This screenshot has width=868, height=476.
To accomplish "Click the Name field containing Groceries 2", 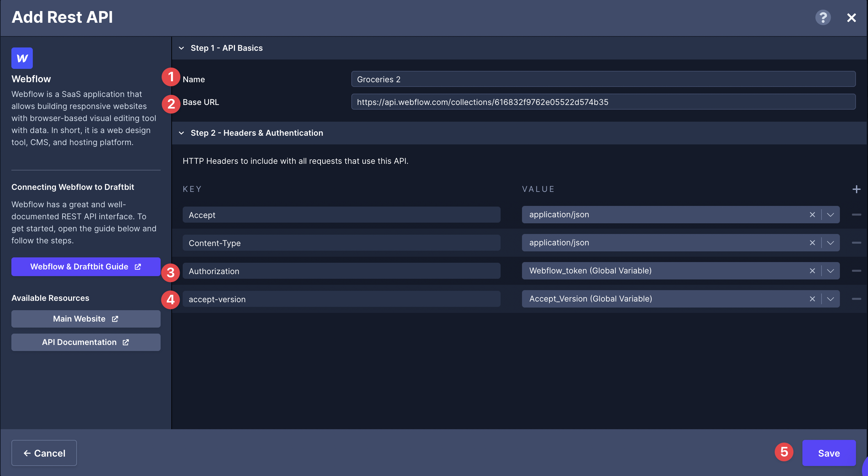I will click(x=603, y=79).
